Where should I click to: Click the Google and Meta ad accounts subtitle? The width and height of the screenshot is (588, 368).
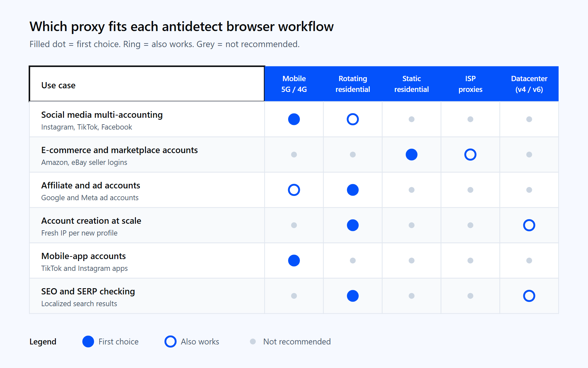tap(90, 198)
